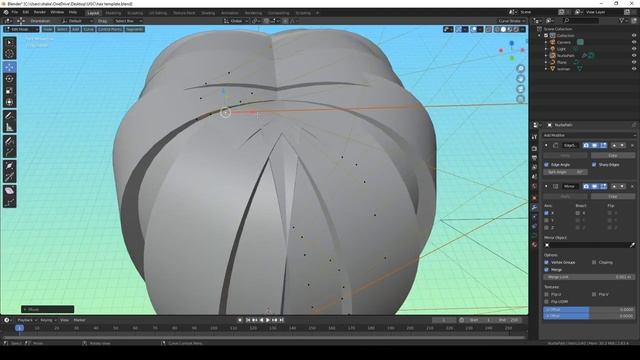
Task: Open the Tool properties tab icon
Action: click(x=534, y=137)
